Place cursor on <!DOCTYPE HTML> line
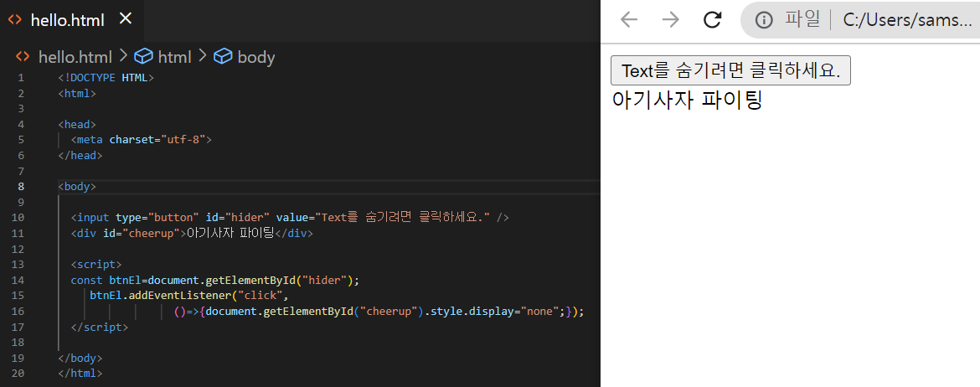The height and width of the screenshot is (387, 980). click(x=106, y=78)
